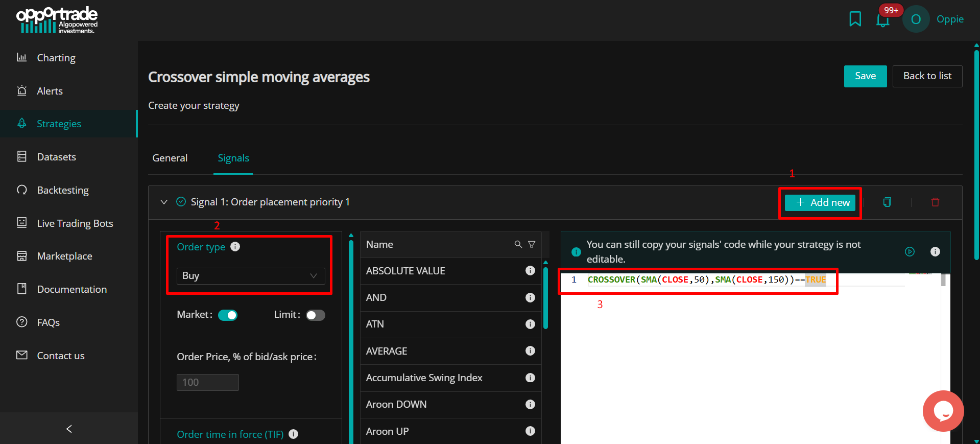Click the Oppie username link
980x444 pixels.
click(x=950, y=19)
